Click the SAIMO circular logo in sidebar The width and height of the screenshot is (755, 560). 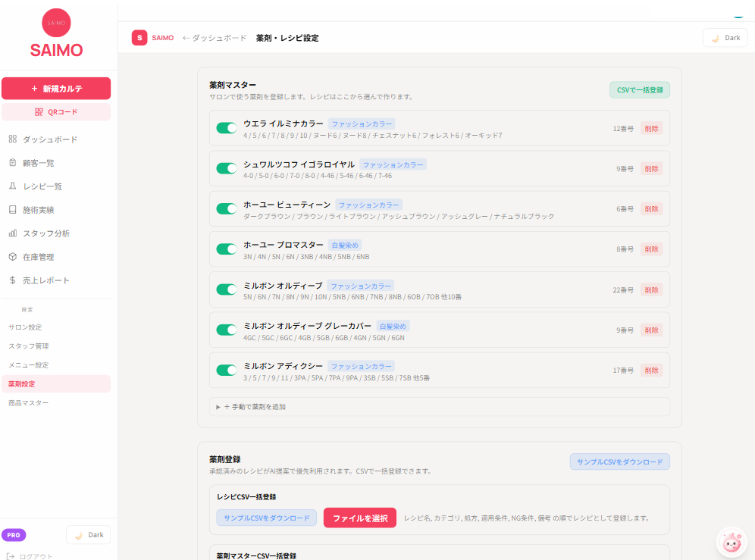tap(56, 23)
